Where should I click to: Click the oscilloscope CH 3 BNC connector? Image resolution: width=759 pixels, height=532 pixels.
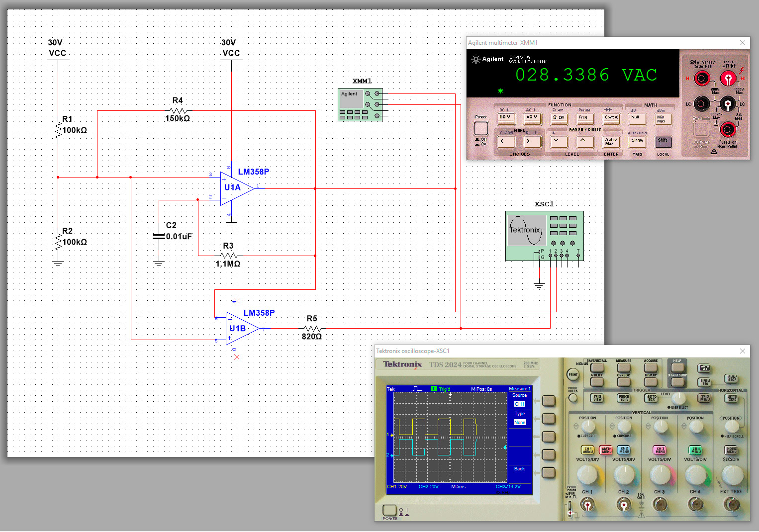coord(660,505)
